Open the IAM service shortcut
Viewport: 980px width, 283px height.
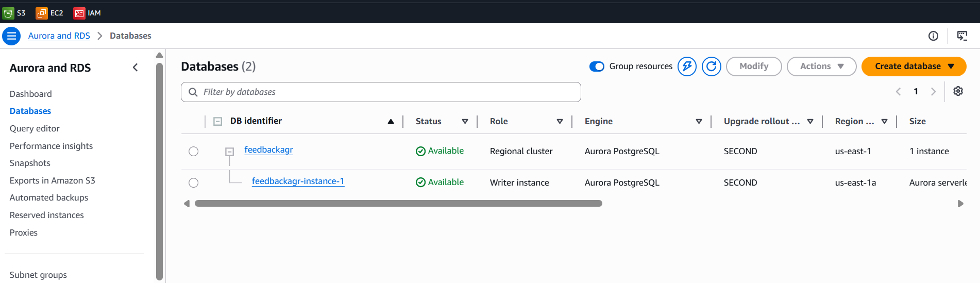(x=87, y=13)
